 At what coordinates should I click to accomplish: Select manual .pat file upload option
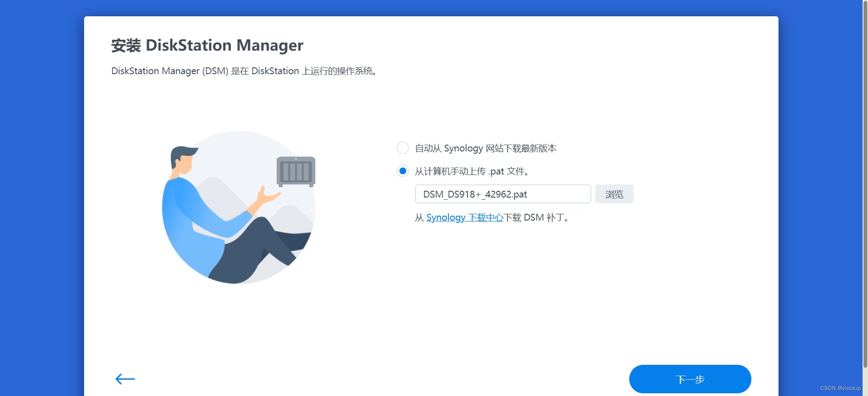403,171
